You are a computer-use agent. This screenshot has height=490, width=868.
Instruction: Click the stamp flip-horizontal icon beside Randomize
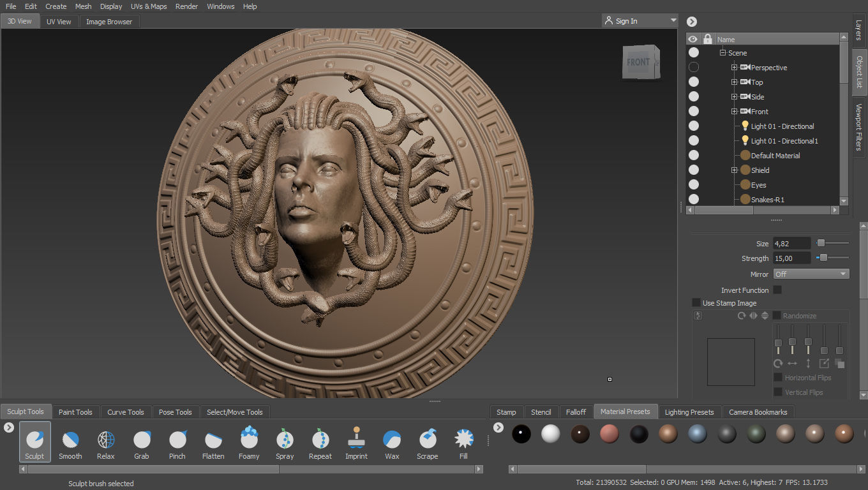coord(753,316)
